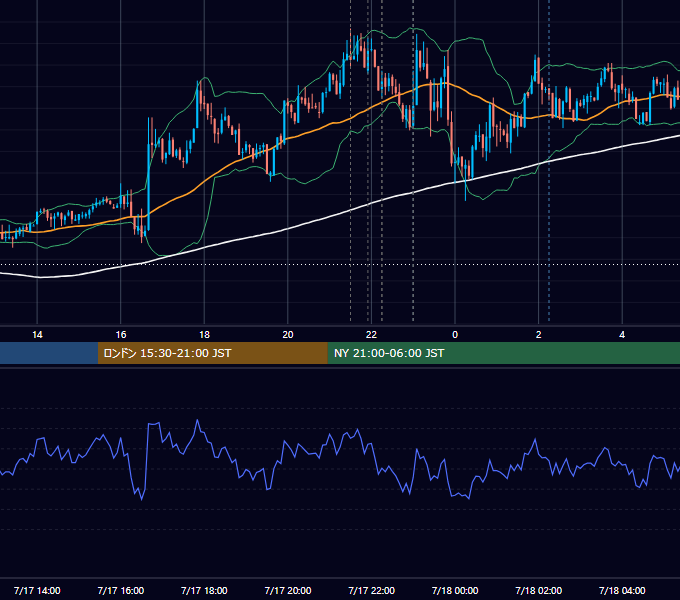Image resolution: width=680 pixels, height=600 pixels.
Task: Click the 7/18 00:00 time label
Action: [x=455, y=590]
